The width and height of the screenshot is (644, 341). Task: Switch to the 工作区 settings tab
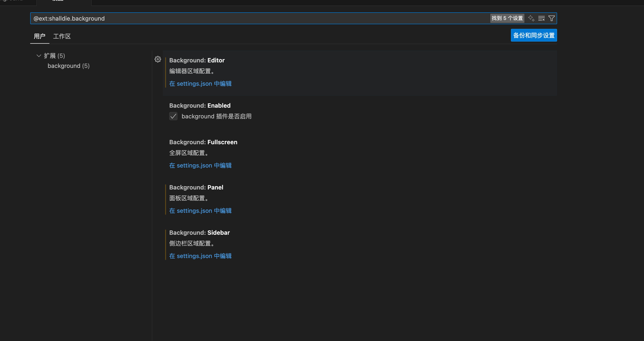(62, 36)
